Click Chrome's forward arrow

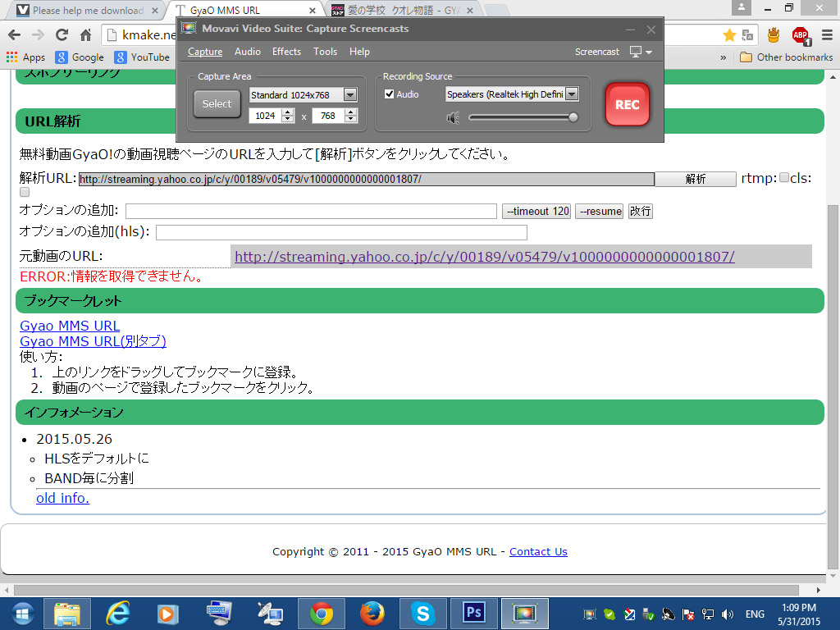(x=38, y=35)
